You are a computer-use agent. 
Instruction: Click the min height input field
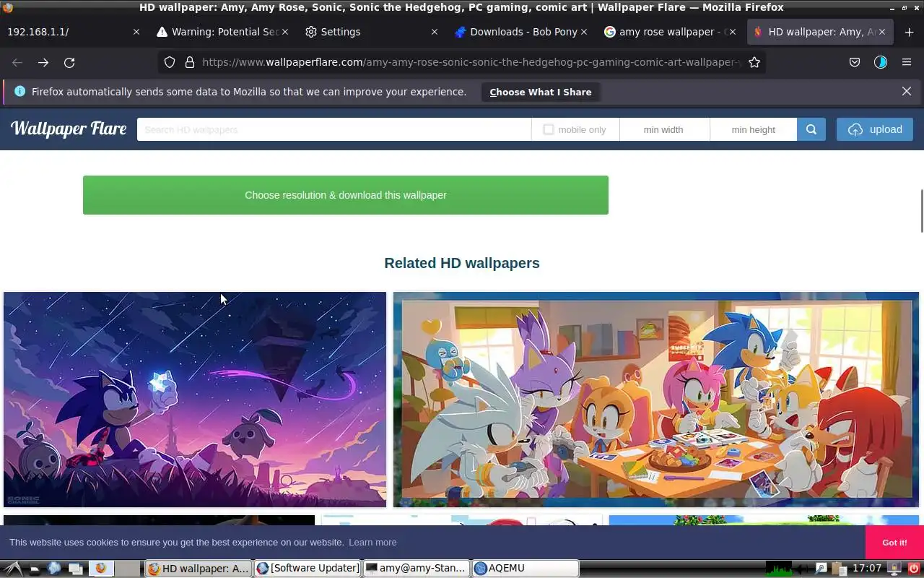(x=753, y=129)
